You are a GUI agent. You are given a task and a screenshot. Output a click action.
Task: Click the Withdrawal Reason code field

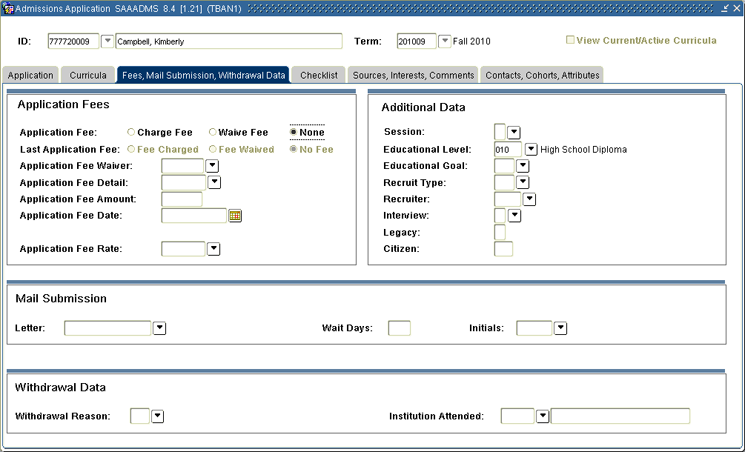(x=140, y=416)
